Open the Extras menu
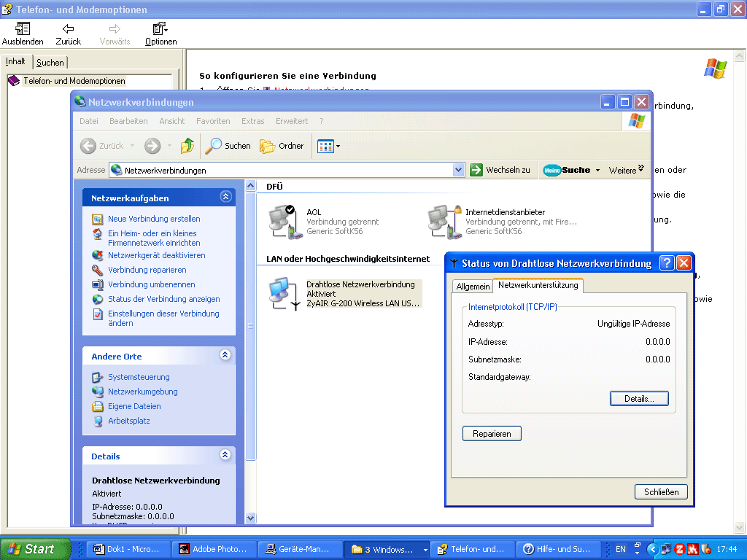Screen dimensions: 747x560 (252, 121)
